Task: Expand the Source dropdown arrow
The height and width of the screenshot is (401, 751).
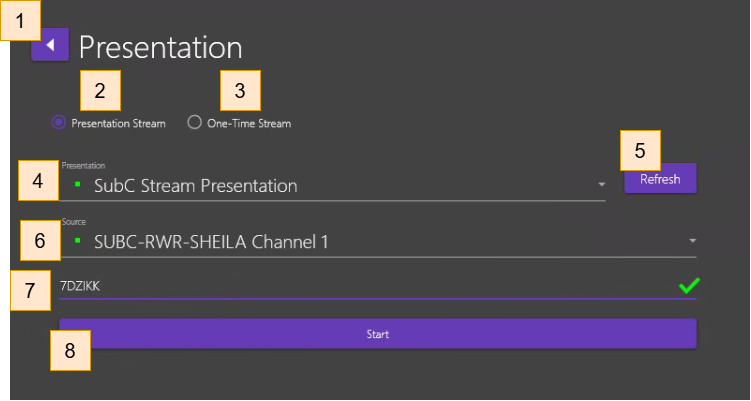Action: (691, 241)
